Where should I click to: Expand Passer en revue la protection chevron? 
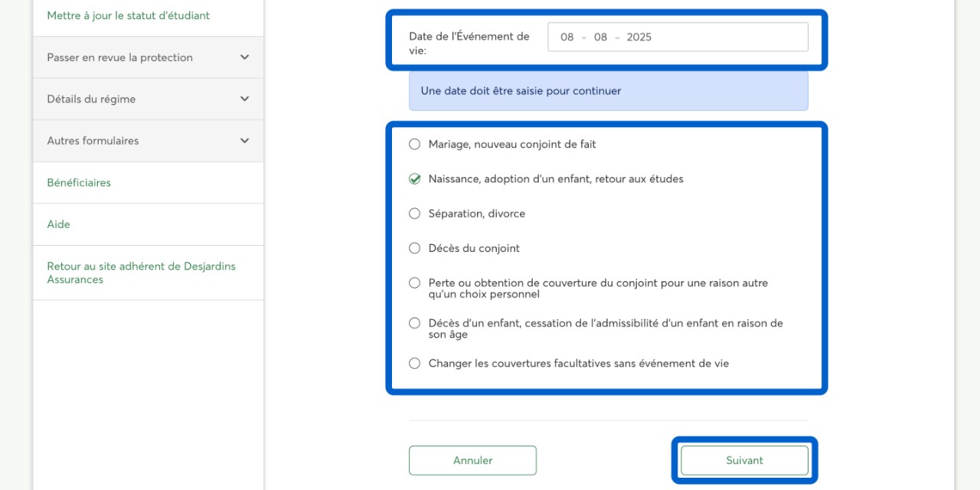[244, 57]
